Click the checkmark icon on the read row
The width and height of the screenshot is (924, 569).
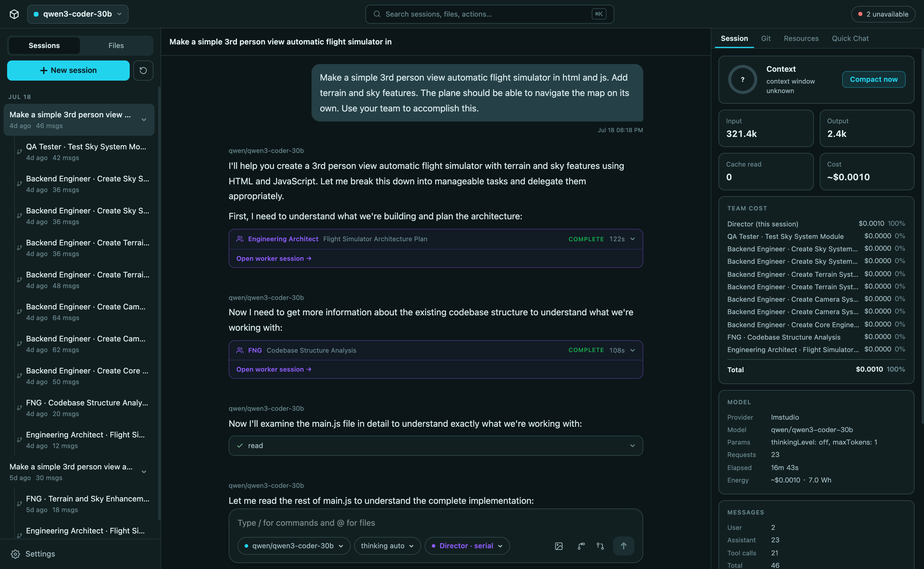coord(240,445)
